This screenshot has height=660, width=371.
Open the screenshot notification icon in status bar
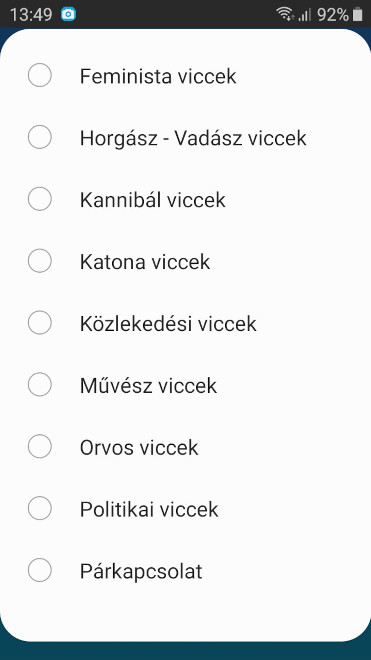(68, 15)
